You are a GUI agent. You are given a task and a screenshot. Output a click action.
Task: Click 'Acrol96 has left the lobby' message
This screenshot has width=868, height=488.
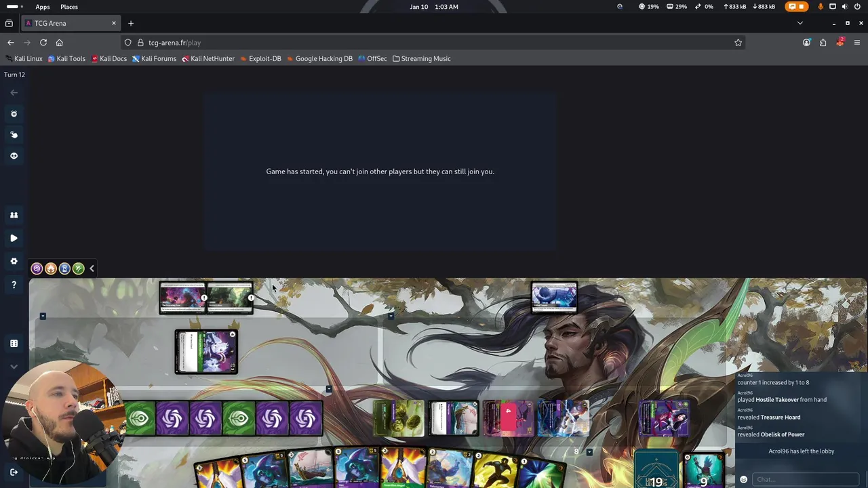click(802, 451)
